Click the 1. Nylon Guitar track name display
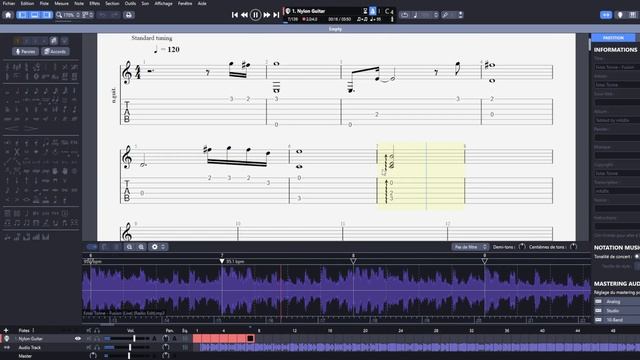 308,11
